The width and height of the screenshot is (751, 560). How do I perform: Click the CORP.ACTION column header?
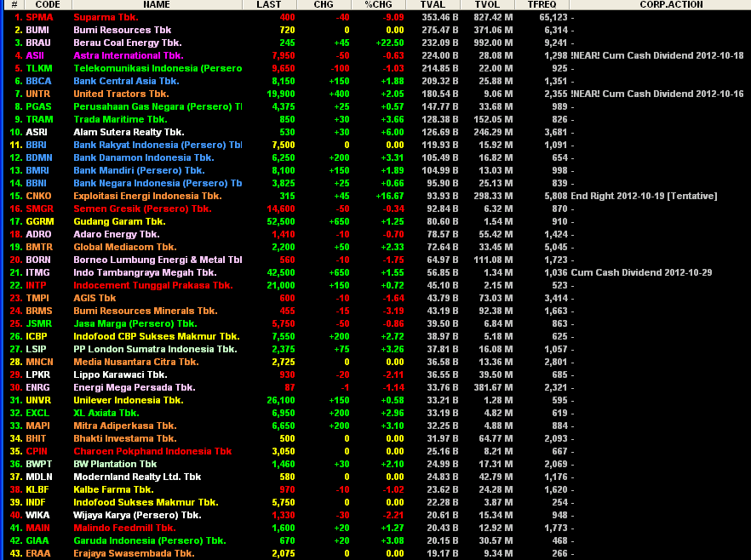671,4
